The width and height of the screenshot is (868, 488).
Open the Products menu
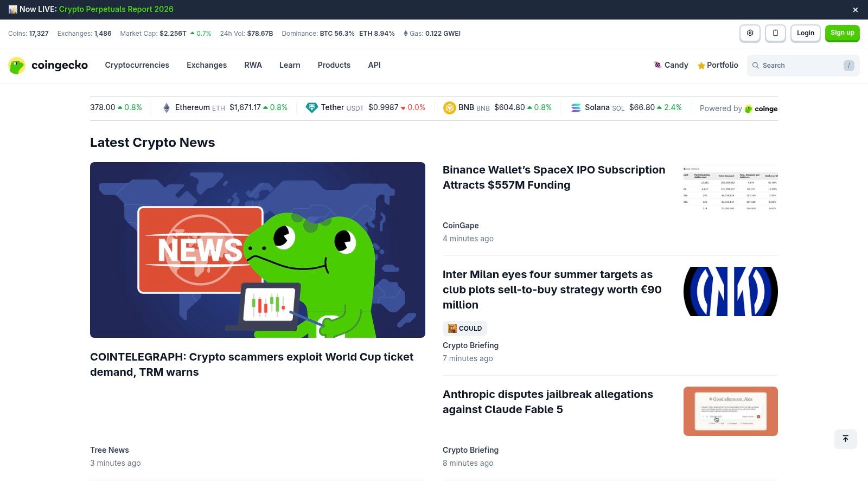(x=334, y=65)
